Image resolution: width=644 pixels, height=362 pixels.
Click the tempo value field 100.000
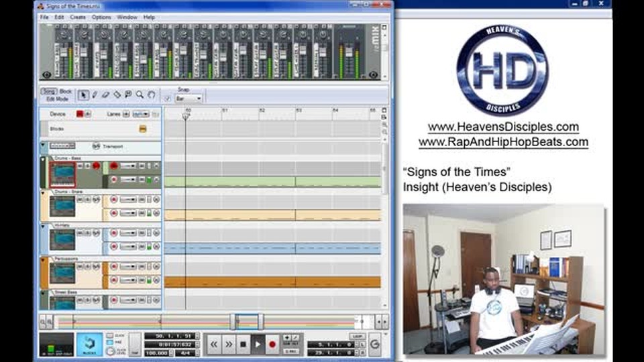156,353
